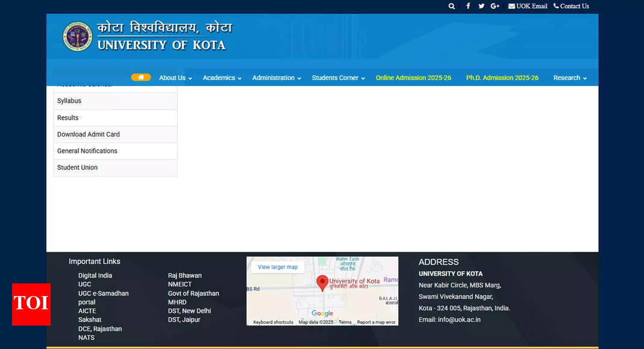
Task: Select Download Admit Card in side menu
Action: [x=116, y=135]
